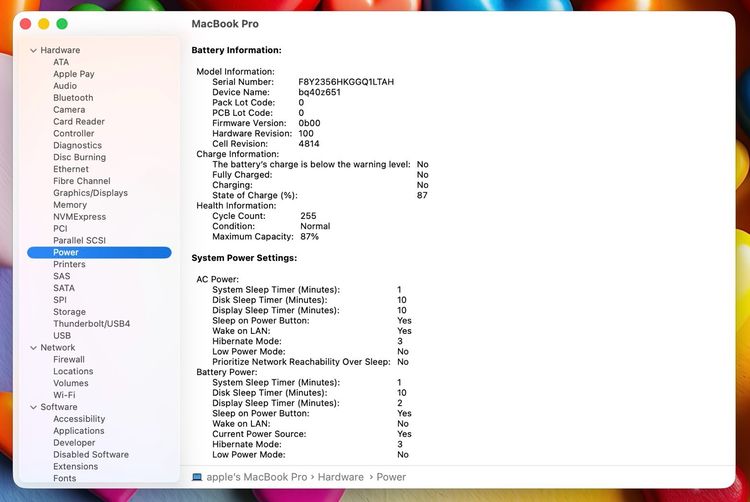The image size is (750, 502).
Task: Select PCI in the sidebar
Action: (x=60, y=229)
